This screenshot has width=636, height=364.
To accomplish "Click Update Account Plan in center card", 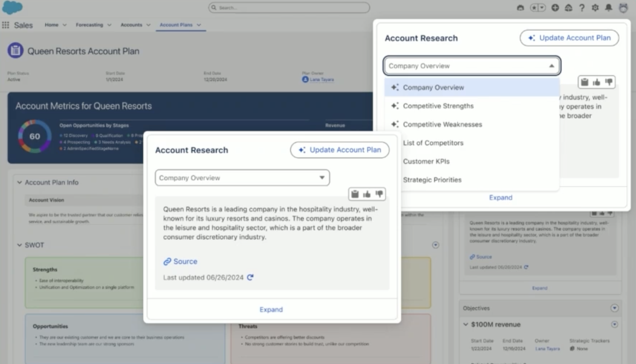I will pos(340,150).
